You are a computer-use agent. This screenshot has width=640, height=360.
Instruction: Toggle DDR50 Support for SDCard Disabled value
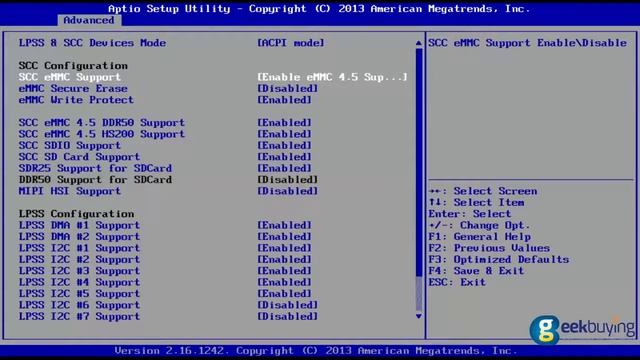(287, 180)
